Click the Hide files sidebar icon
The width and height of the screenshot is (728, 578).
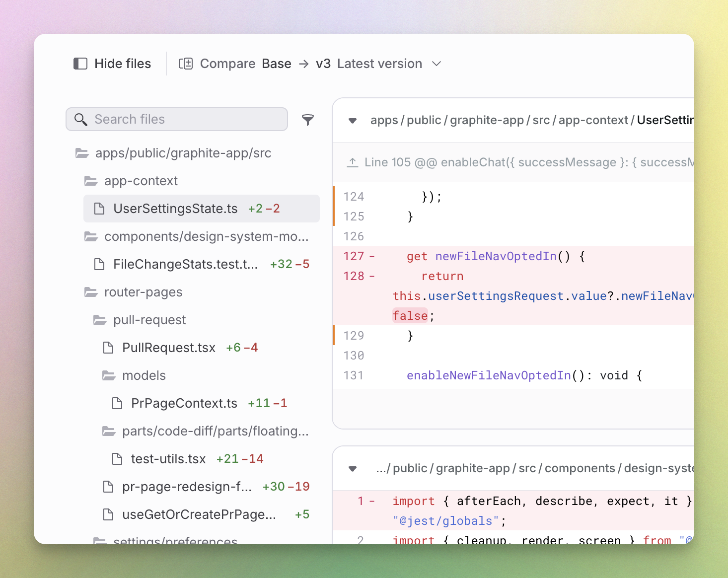coord(80,63)
